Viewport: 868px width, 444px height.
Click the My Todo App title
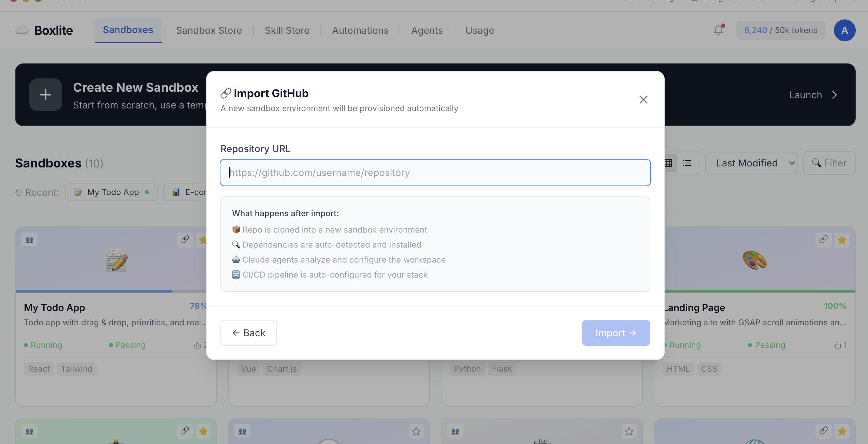(55, 308)
